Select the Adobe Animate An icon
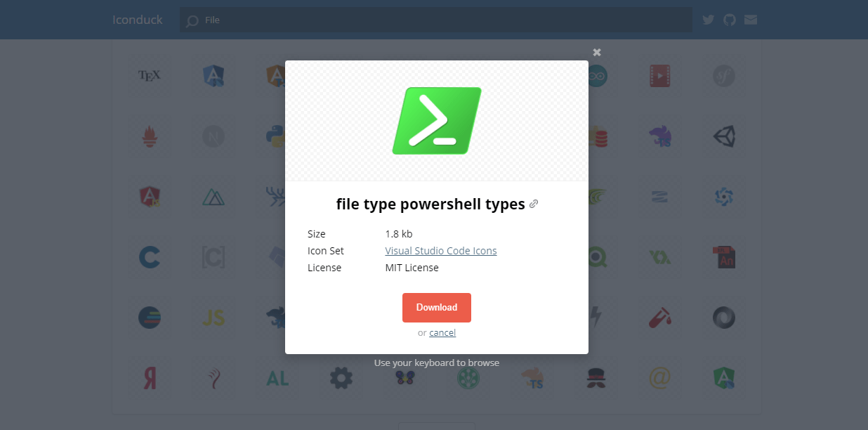Image resolution: width=868 pixels, height=430 pixels. click(x=723, y=257)
